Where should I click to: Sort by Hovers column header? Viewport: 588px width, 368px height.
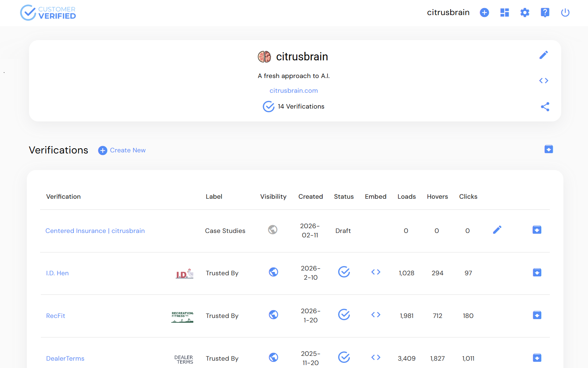click(x=437, y=197)
